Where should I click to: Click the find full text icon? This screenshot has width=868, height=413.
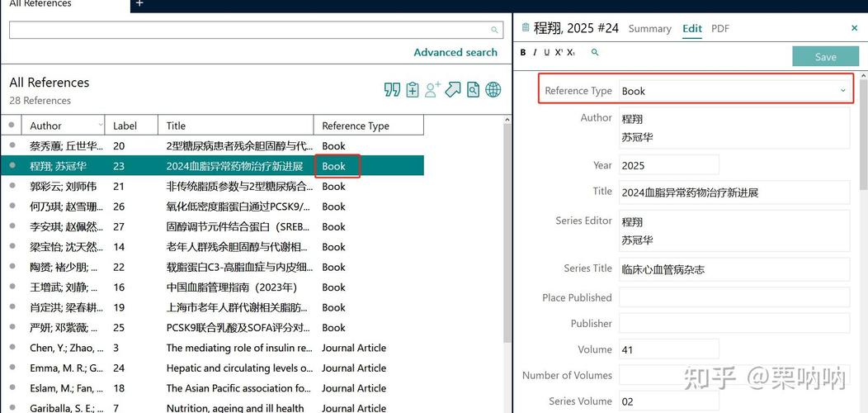[473, 89]
